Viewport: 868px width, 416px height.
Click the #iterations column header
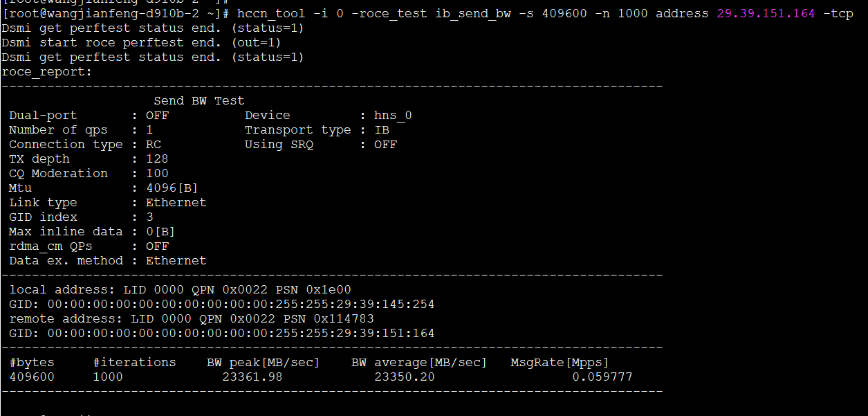[x=134, y=363]
